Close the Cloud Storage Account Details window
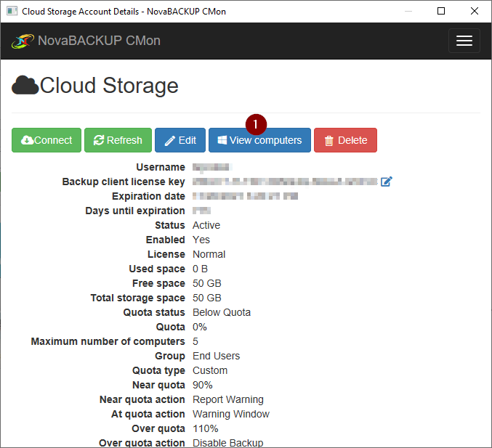The image size is (492, 448). pyautogui.click(x=475, y=12)
